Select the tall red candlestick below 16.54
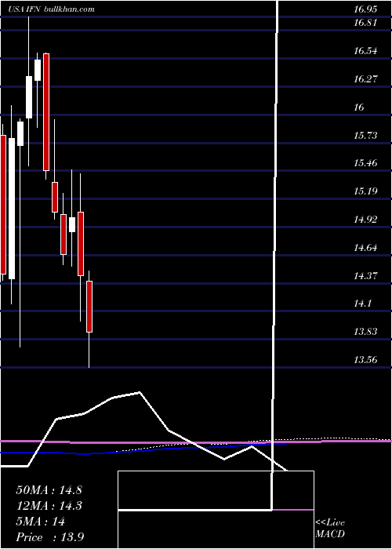This screenshot has height=549, width=392. 46,112
